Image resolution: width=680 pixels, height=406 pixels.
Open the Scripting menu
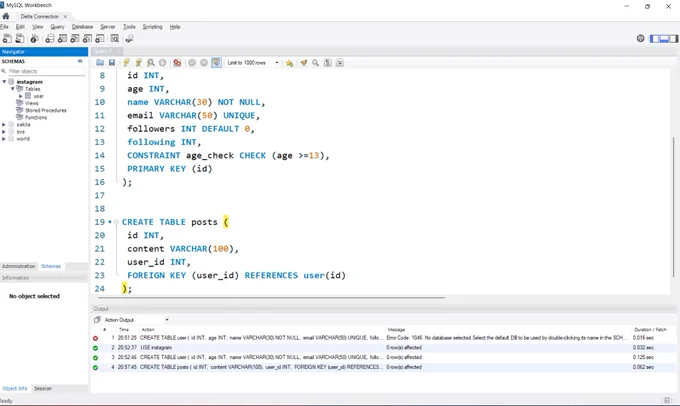point(152,27)
